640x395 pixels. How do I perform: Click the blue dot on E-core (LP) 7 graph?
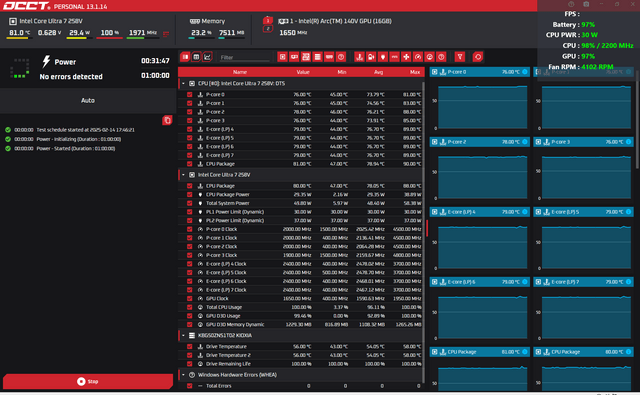(x=629, y=282)
